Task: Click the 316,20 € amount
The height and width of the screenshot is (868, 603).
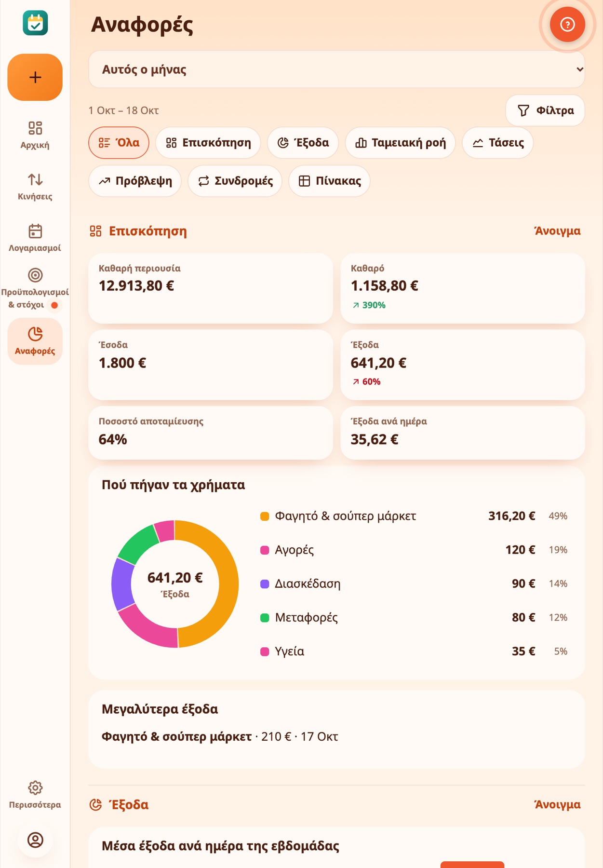Action: coord(512,516)
